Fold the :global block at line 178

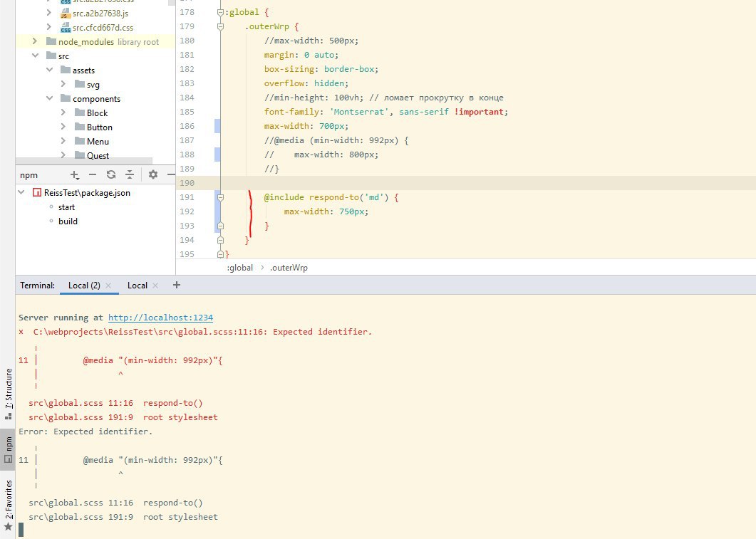click(220, 13)
